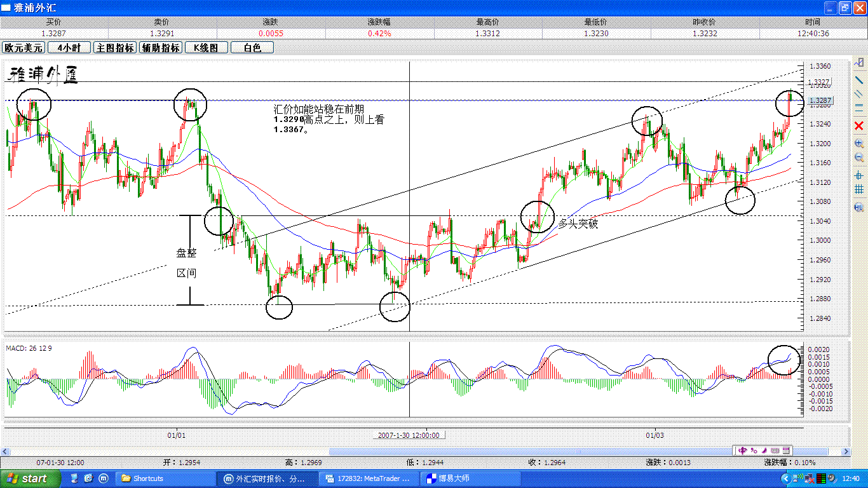The image size is (868, 488).
Task: Open the 主图指标 main chart indicators
Action: [x=115, y=48]
